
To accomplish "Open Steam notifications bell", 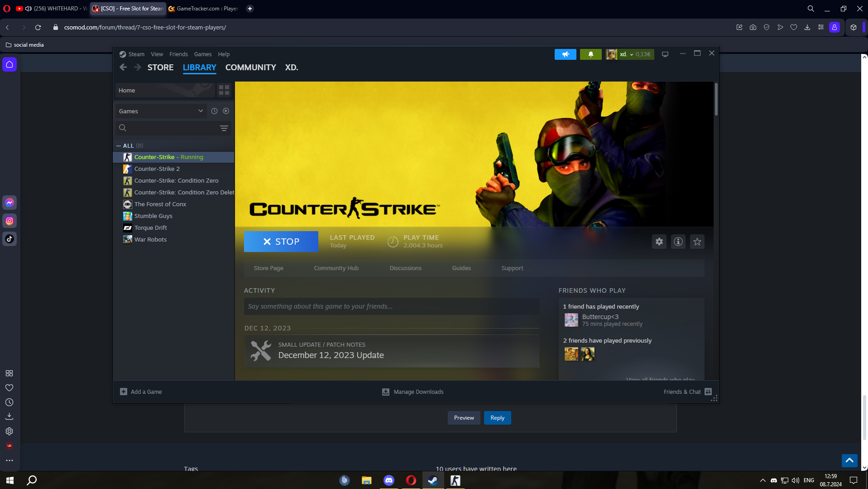I will (590, 54).
